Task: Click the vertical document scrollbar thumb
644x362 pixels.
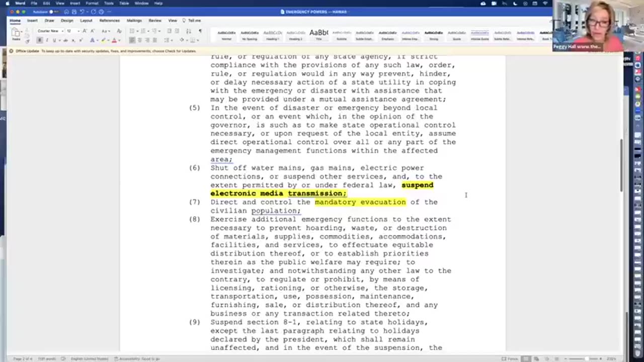Action: pos(621,166)
